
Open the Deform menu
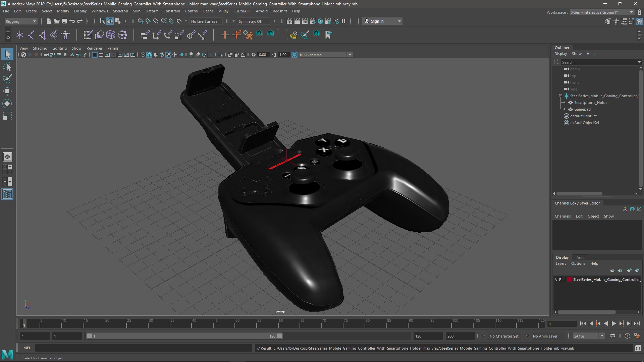[x=152, y=11]
